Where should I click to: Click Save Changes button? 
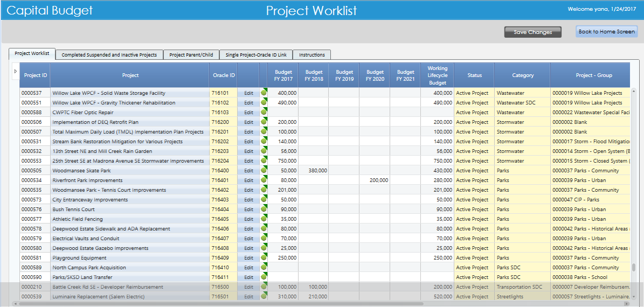pyautogui.click(x=532, y=32)
